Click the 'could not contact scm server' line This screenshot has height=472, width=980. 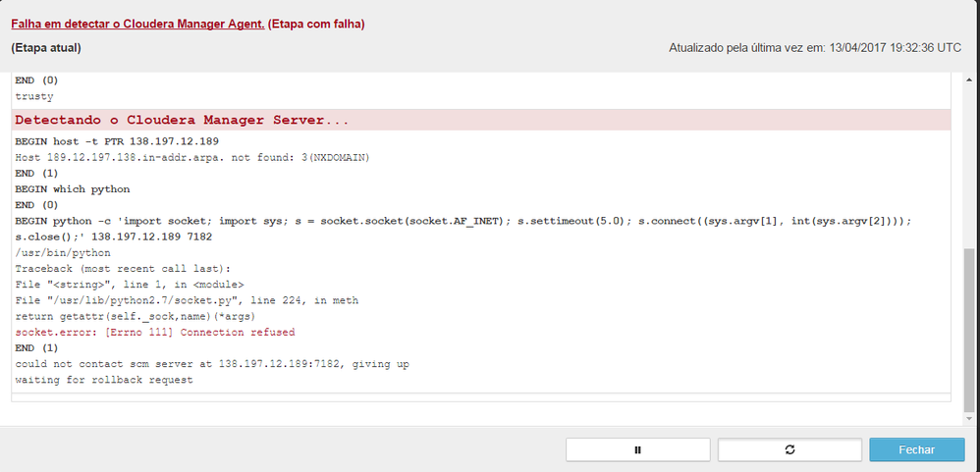point(212,364)
